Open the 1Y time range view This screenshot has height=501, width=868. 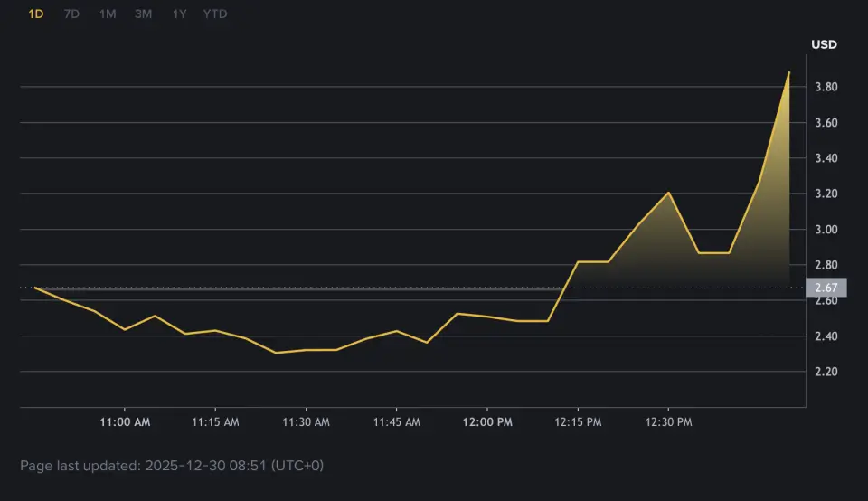(179, 14)
